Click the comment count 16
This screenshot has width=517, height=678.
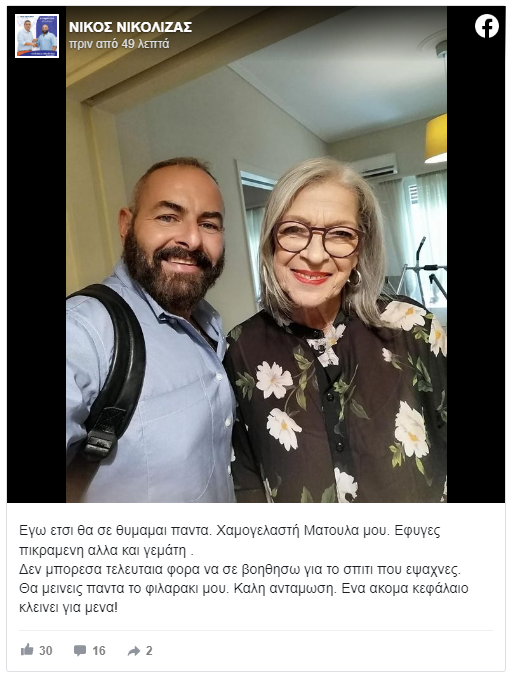tap(99, 650)
